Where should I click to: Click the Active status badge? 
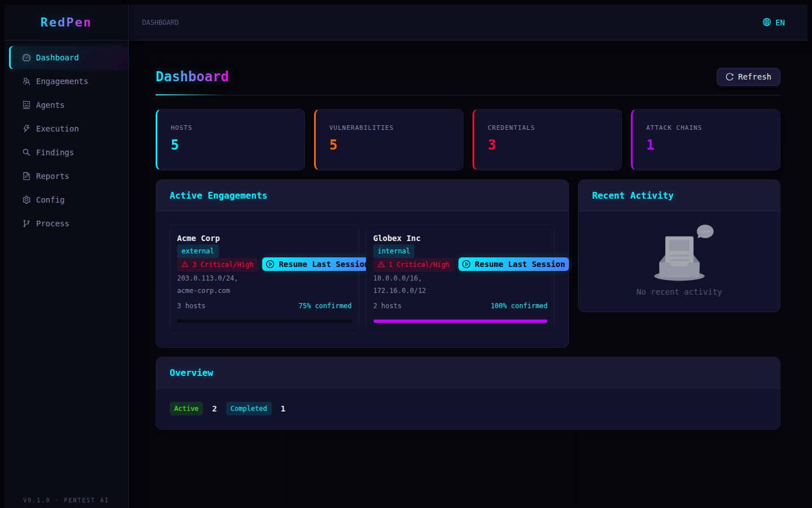[186, 409]
